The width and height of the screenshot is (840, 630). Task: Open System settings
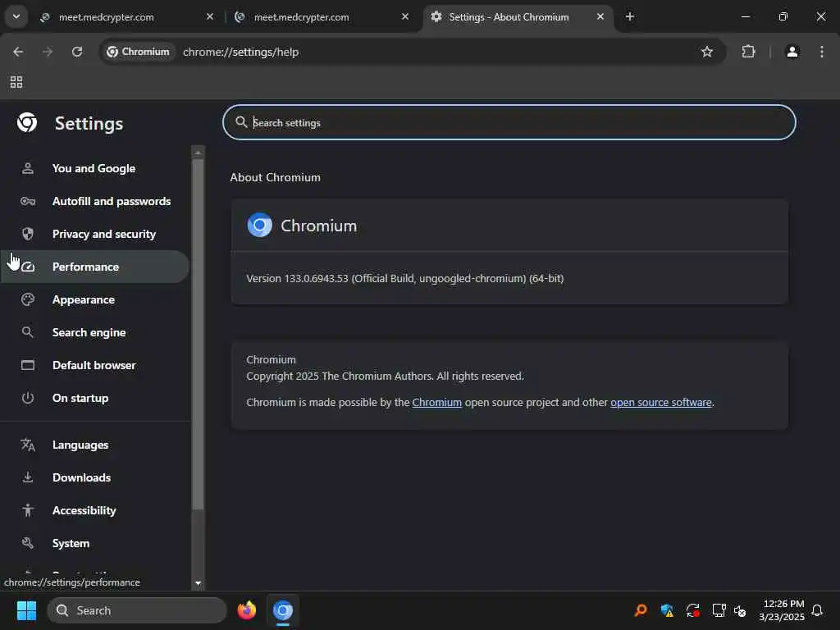[x=94, y=543]
